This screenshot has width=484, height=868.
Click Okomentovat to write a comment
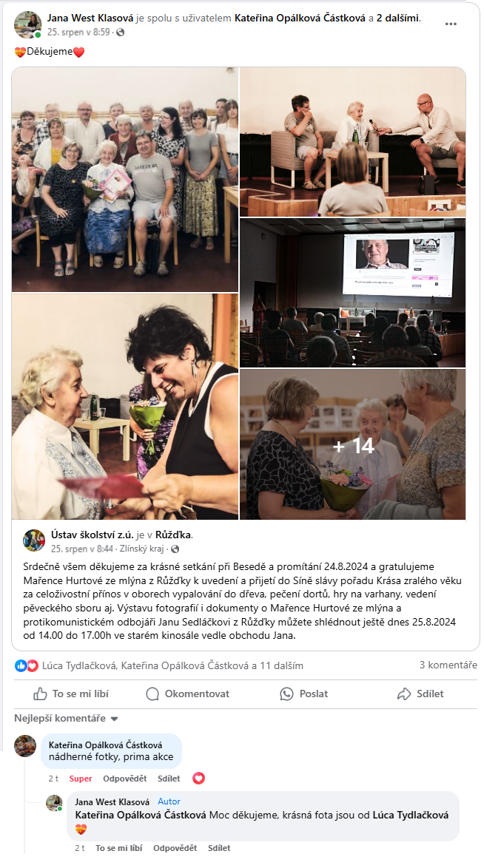(x=187, y=694)
